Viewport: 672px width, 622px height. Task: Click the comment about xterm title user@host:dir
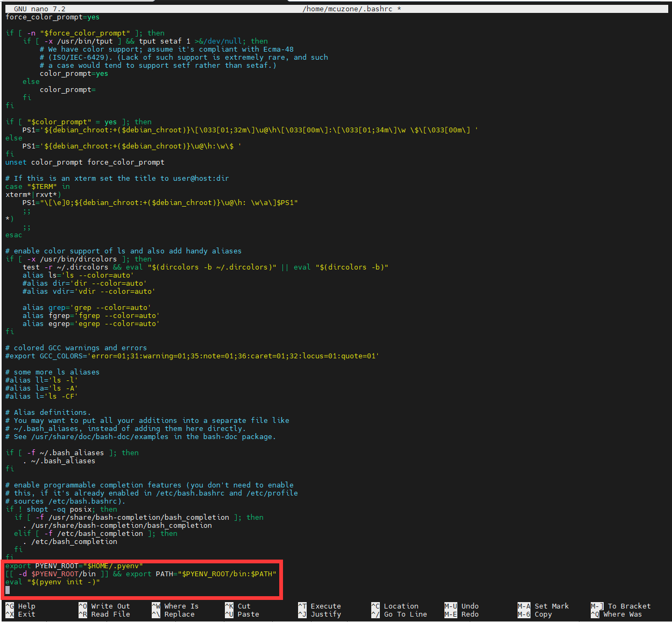(117, 178)
